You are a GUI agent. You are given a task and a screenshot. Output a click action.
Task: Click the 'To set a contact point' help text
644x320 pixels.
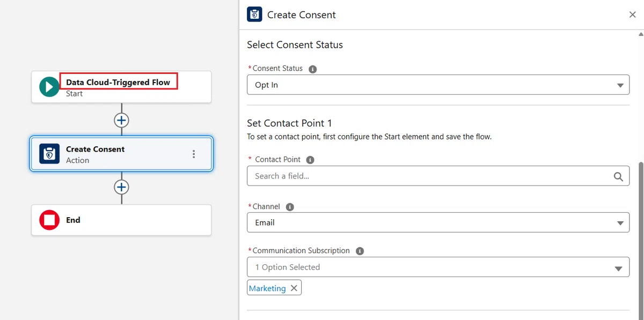369,137
